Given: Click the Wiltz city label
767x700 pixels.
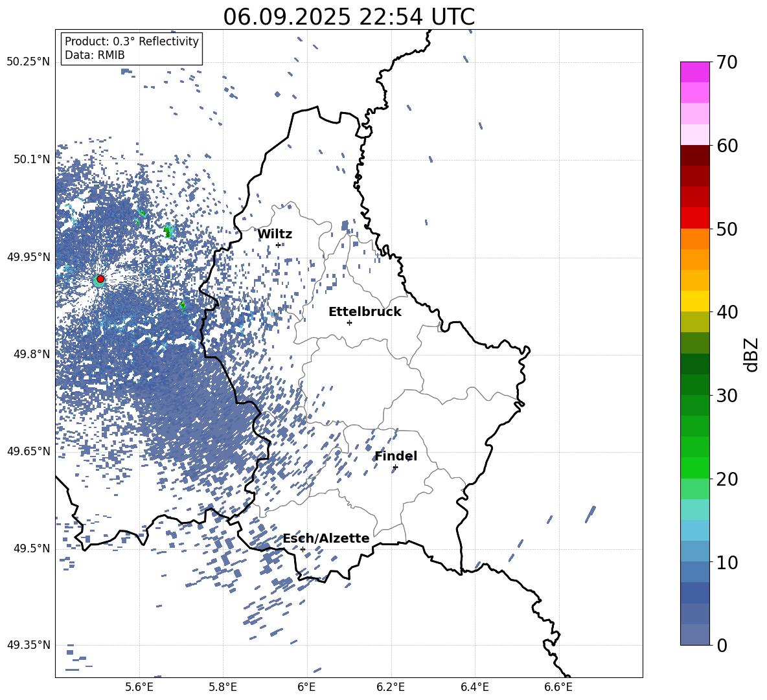Looking at the screenshot, I should tap(275, 234).
